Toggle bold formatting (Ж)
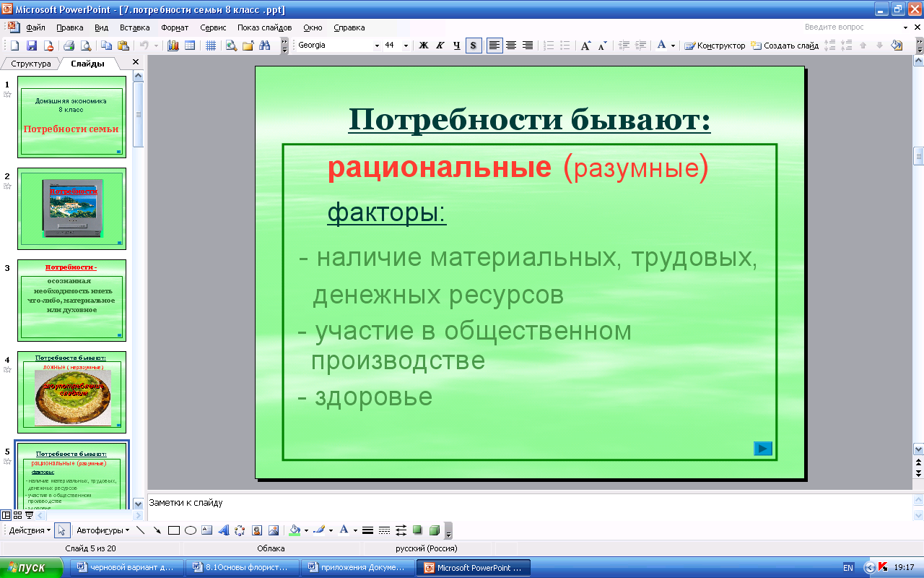The height and width of the screenshot is (578, 924). (424, 46)
